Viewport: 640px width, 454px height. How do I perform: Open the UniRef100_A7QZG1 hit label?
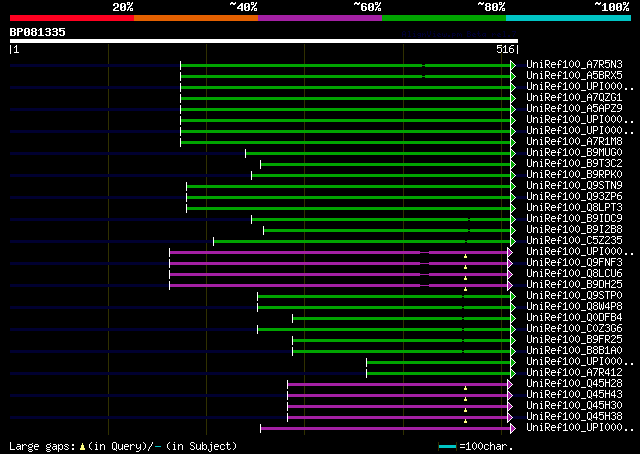click(574, 98)
